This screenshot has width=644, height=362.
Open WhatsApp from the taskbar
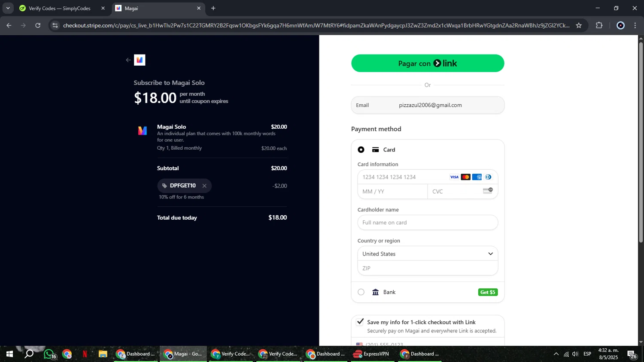[49, 354]
